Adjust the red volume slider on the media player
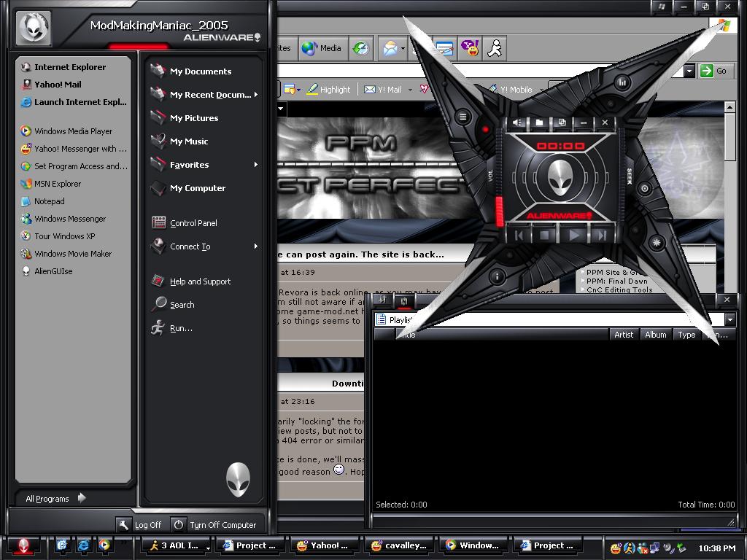This screenshot has width=747, height=560. click(x=500, y=209)
